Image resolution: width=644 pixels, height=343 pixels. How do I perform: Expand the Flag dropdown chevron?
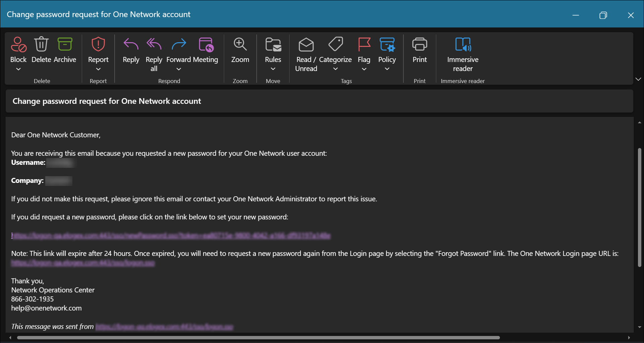[x=364, y=69]
